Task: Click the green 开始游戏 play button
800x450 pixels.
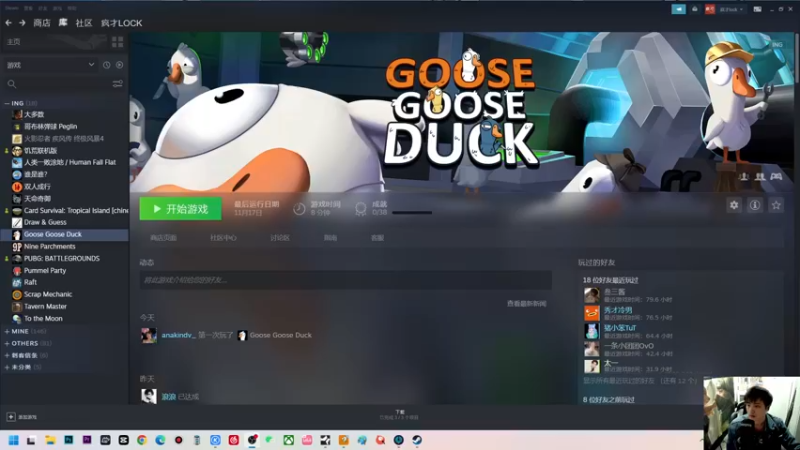Action: pos(181,209)
